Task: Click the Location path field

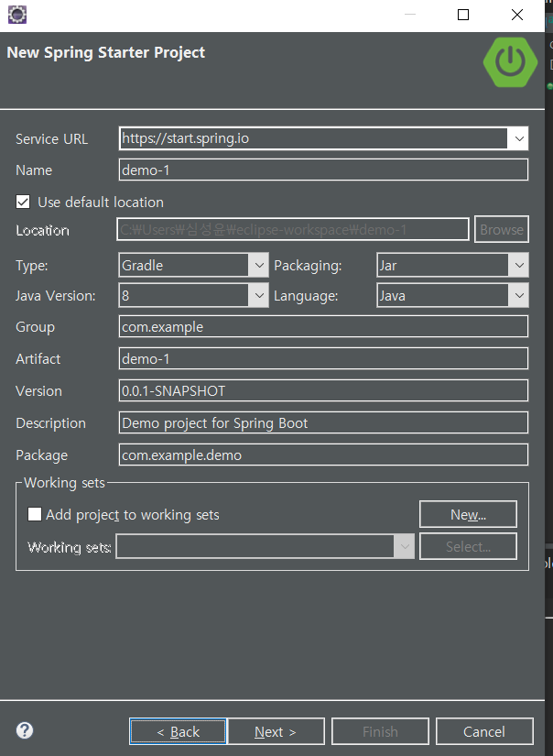Action: [x=293, y=229]
